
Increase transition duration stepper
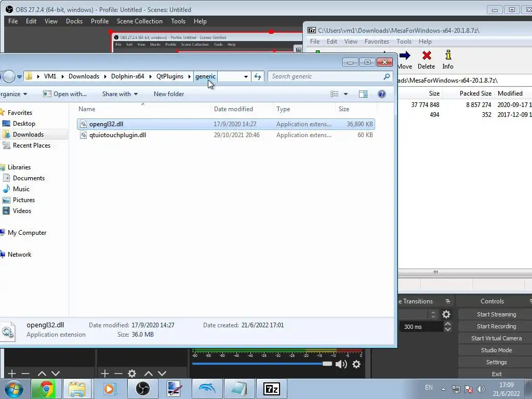(448, 324)
